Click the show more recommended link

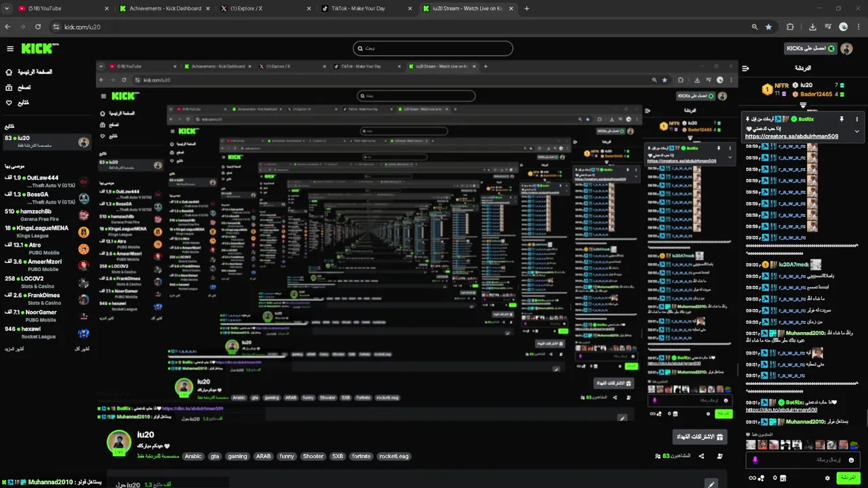[x=14, y=349]
